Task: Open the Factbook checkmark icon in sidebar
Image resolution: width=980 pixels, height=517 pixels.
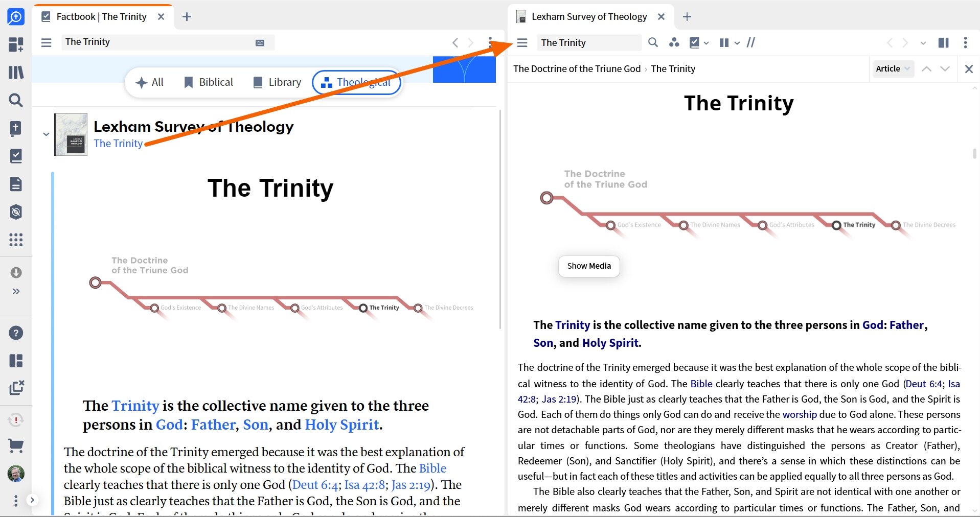Action: pyautogui.click(x=16, y=156)
